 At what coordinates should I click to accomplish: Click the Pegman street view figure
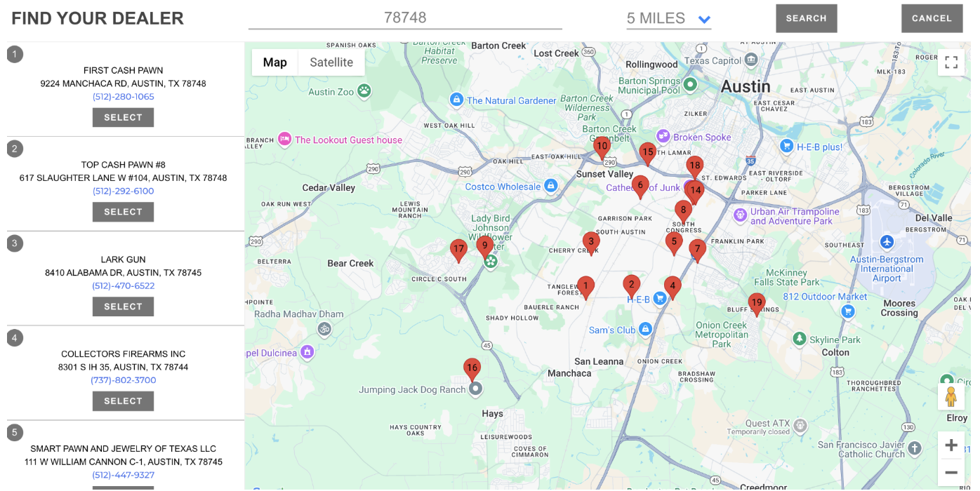tap(951, 396)
